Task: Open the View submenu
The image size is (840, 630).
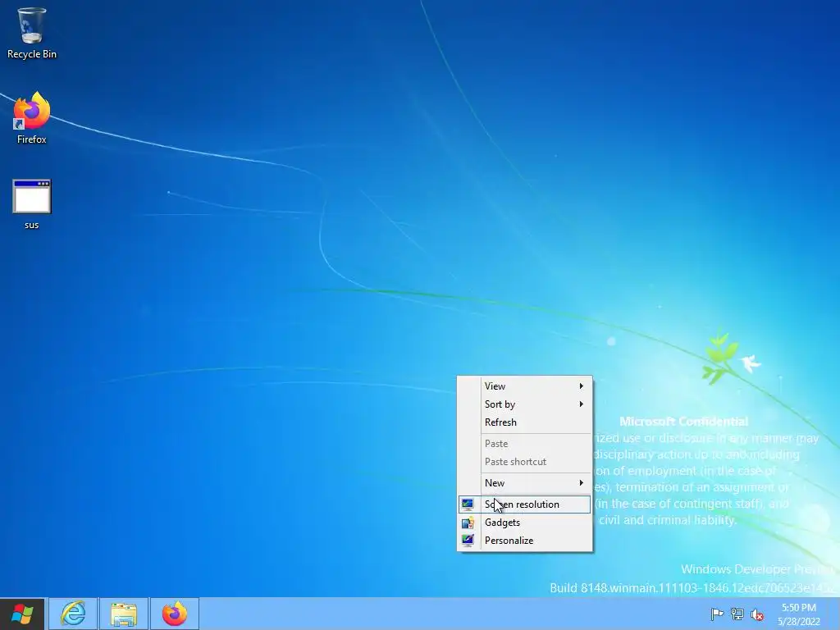Action: (x=524, y=386)
